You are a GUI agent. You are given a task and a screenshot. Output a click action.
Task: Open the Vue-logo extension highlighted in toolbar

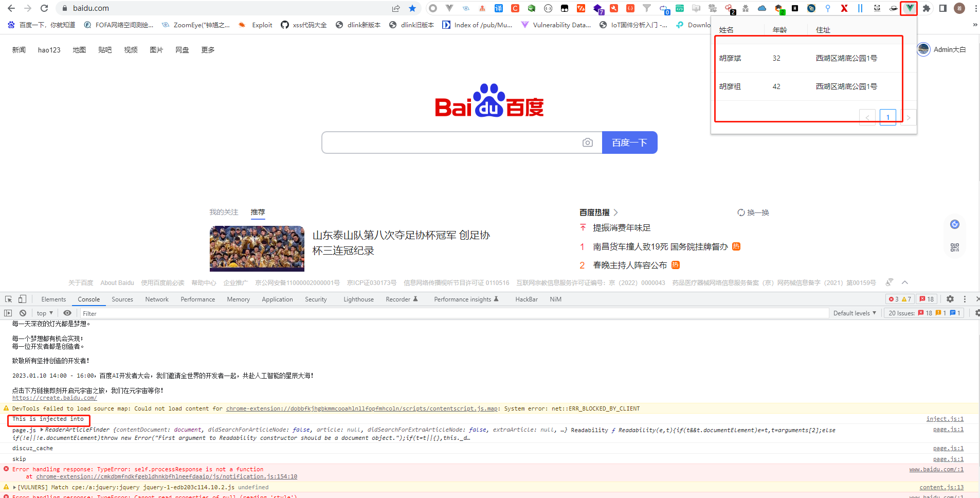pyautogui.click(x=910, y=8)
